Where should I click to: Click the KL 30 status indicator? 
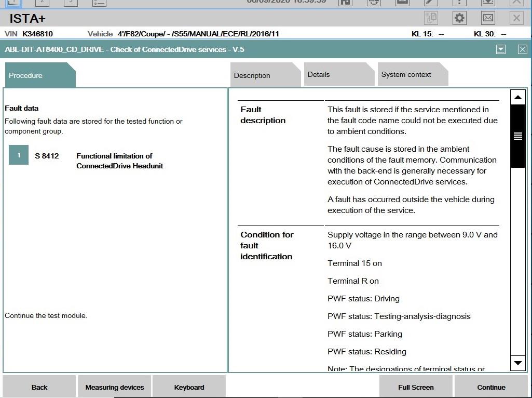(x=490, y=34)
